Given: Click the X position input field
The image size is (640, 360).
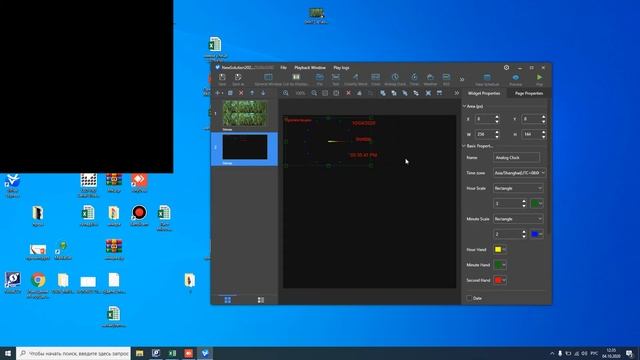Looking at the screenshot, I should tap(484, 119).
